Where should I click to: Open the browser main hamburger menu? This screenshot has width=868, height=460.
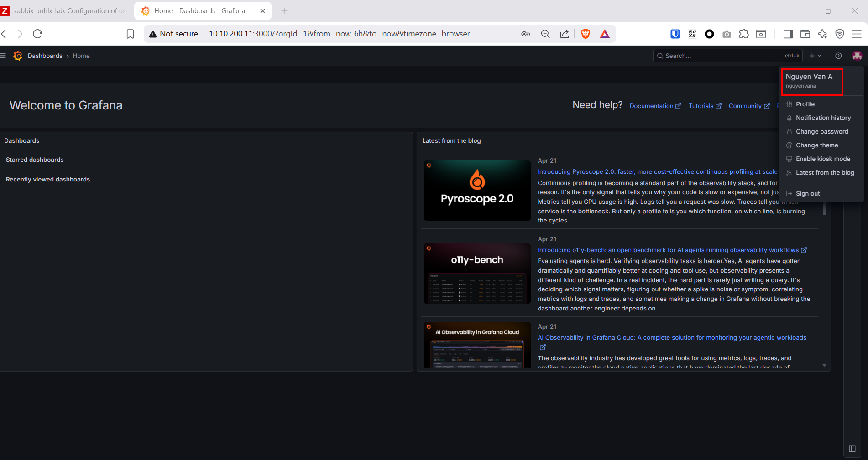pos(857,34)
